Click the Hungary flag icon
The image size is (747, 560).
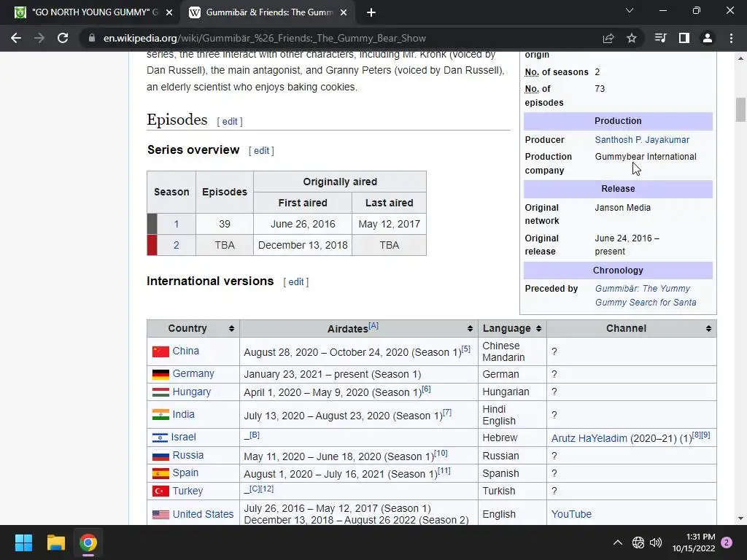point(160,392)
